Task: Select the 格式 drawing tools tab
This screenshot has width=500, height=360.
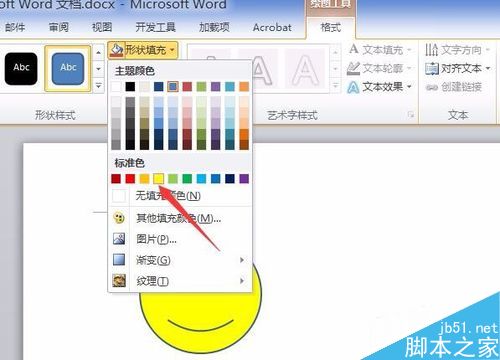Action: coord(331,27)
